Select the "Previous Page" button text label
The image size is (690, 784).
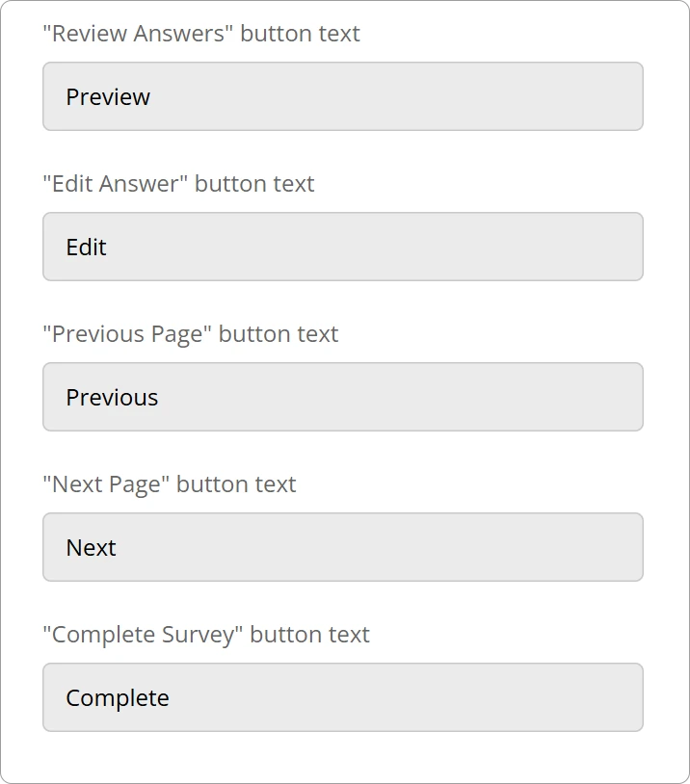(191, 334)
